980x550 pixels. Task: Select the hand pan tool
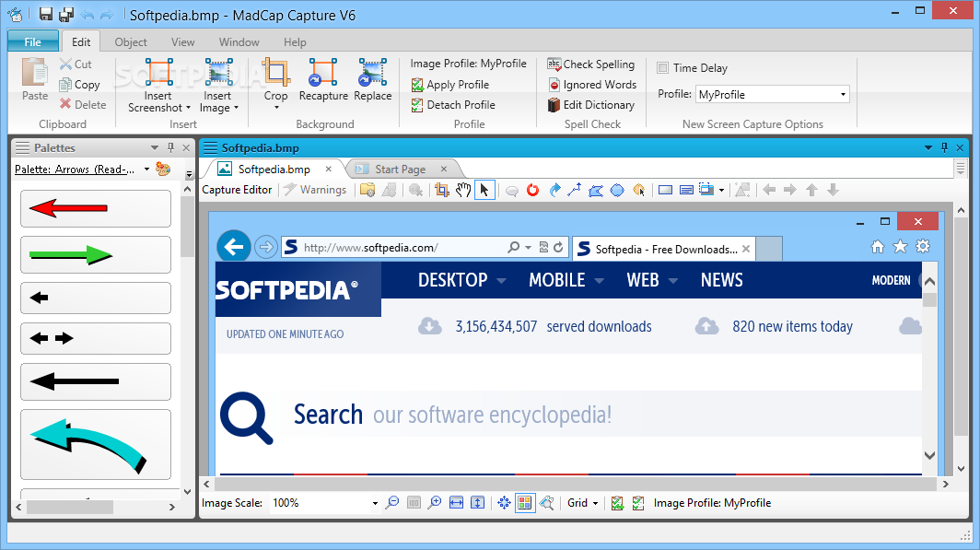coord(463,190)
